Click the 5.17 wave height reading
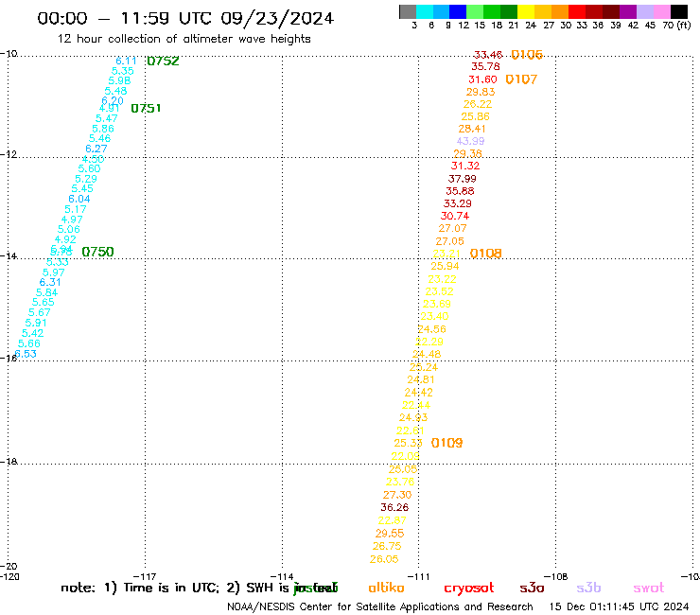 click(76, 209)
